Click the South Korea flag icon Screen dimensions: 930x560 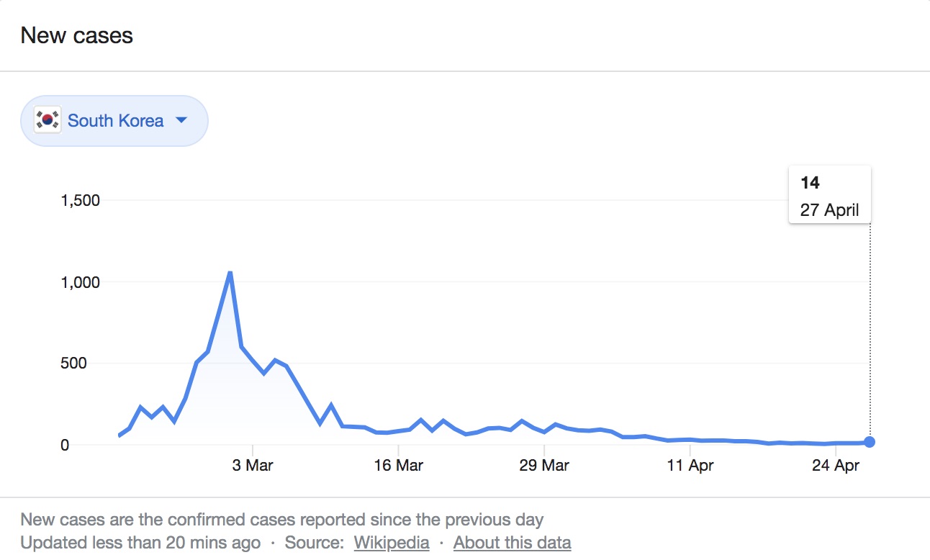pyautogui.click(x=48, y=121)
